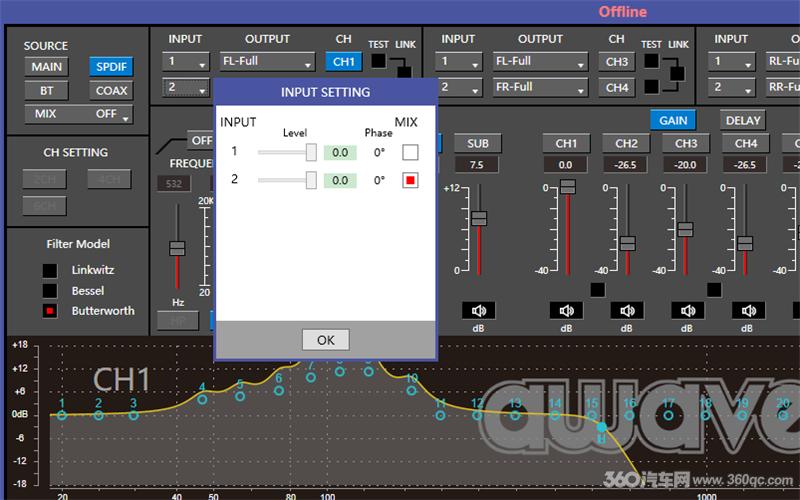The height and width of the screenshot is (500, 800).
Task: Click SUB gain value 7.5 field
Action: tap(476, 165)
